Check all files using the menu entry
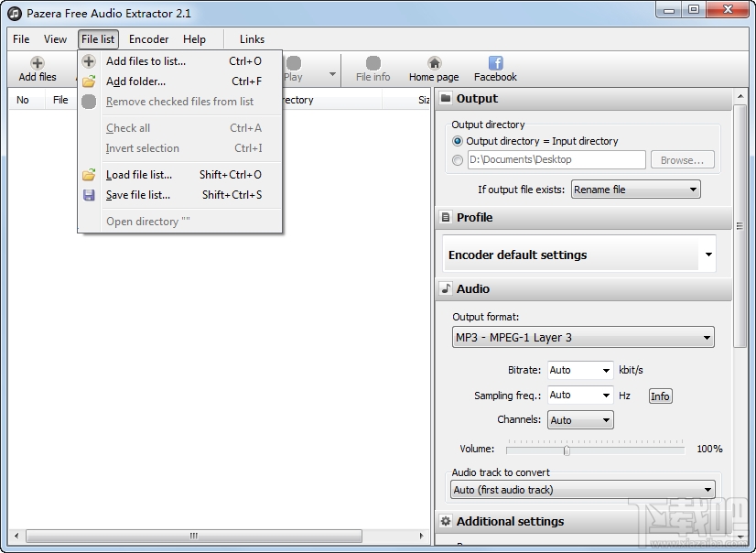This screenshot has width=756, height=553. [x=127, y=127]
